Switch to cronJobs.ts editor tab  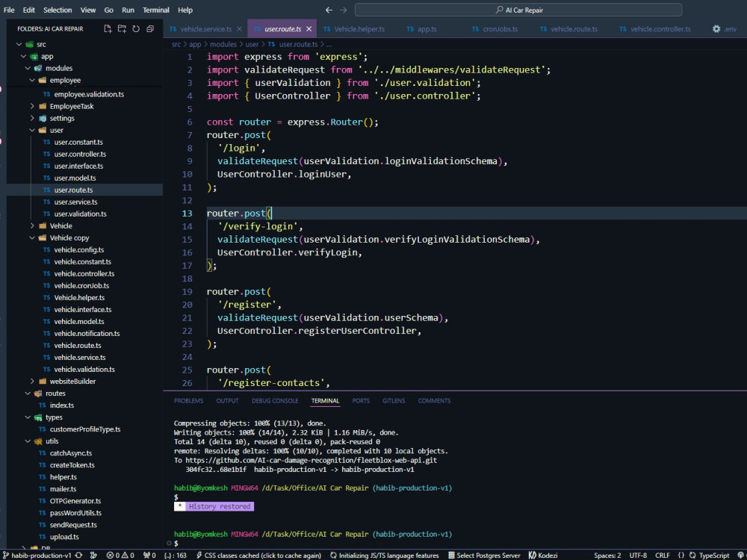[x=495, y=29]
